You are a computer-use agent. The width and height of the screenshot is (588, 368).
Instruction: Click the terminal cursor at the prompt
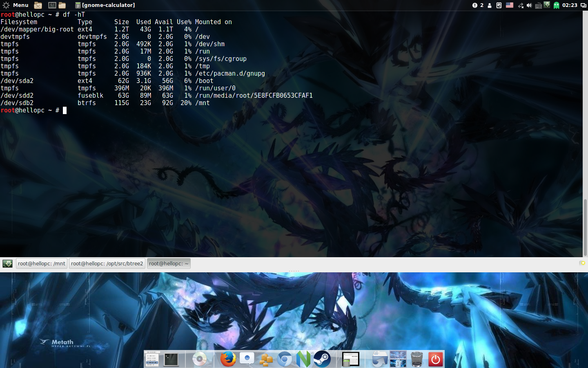65,110
